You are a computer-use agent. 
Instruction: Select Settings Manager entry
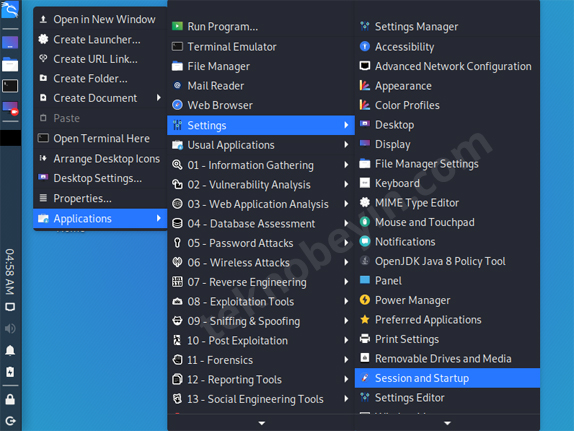[x=447, y=26]
